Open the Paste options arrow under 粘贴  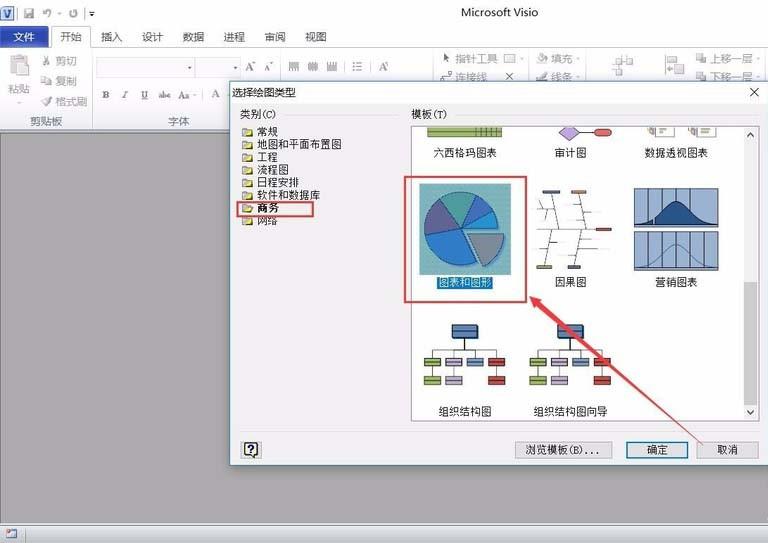(20, 104)
